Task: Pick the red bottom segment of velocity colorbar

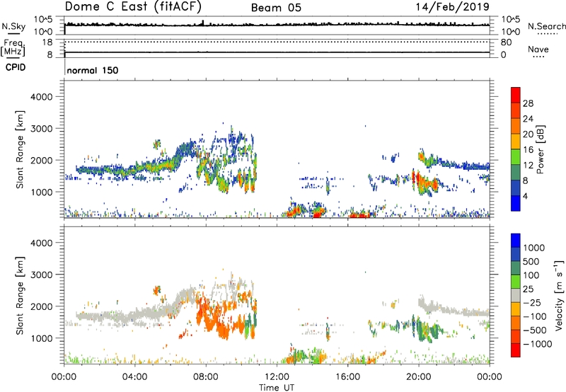Action: 516,350
